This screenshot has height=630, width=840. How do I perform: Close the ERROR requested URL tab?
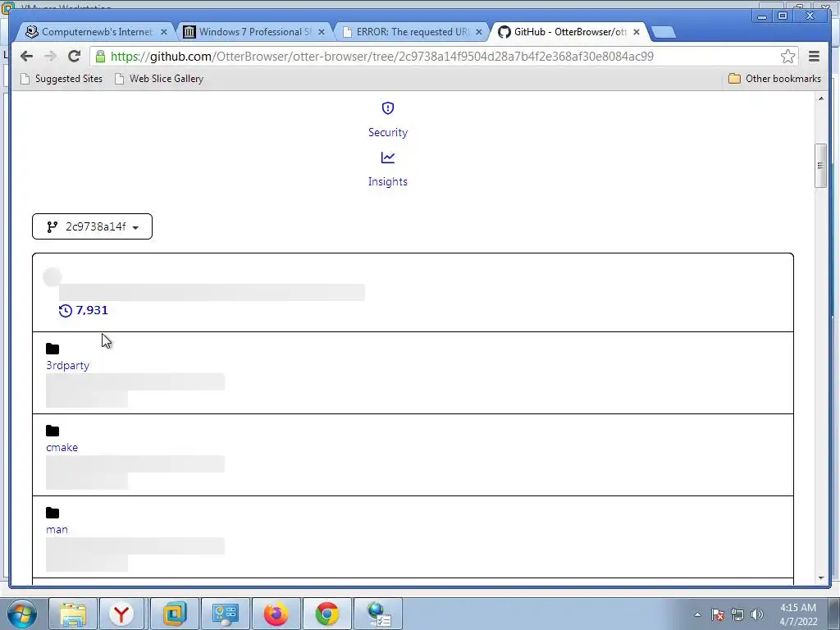pos(479,32)
